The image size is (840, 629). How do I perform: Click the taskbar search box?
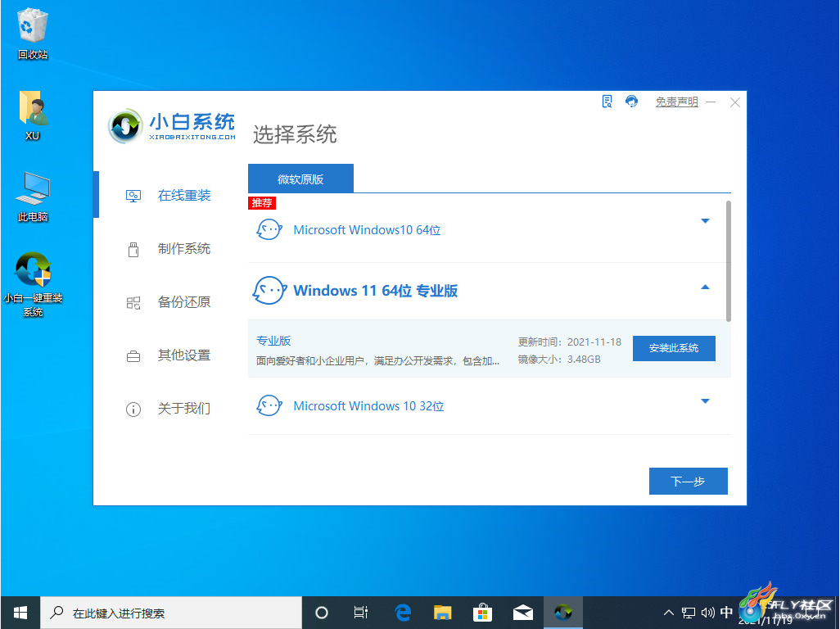tap(171, 613)
